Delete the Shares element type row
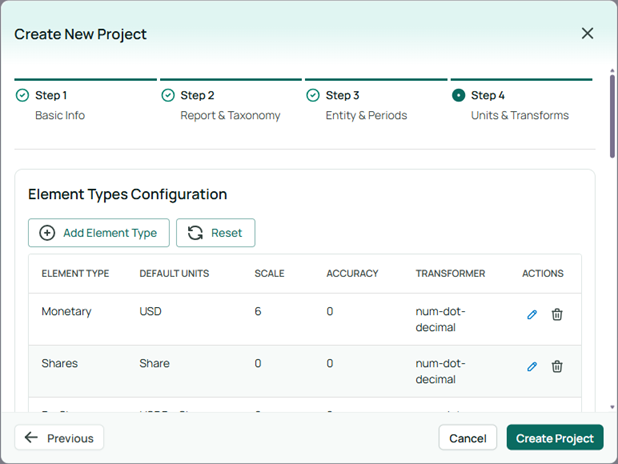This screenshot has height=464, width=618. (x=557, y=367)
